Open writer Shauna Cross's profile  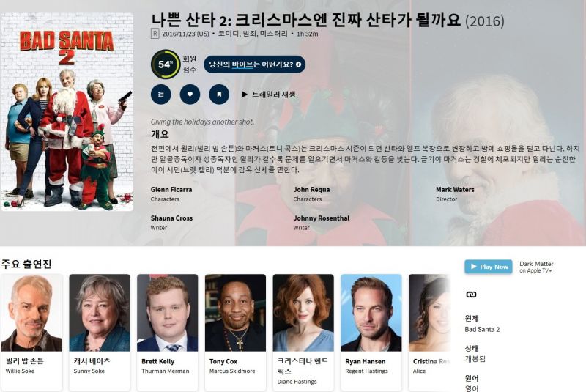click(171, 218)
